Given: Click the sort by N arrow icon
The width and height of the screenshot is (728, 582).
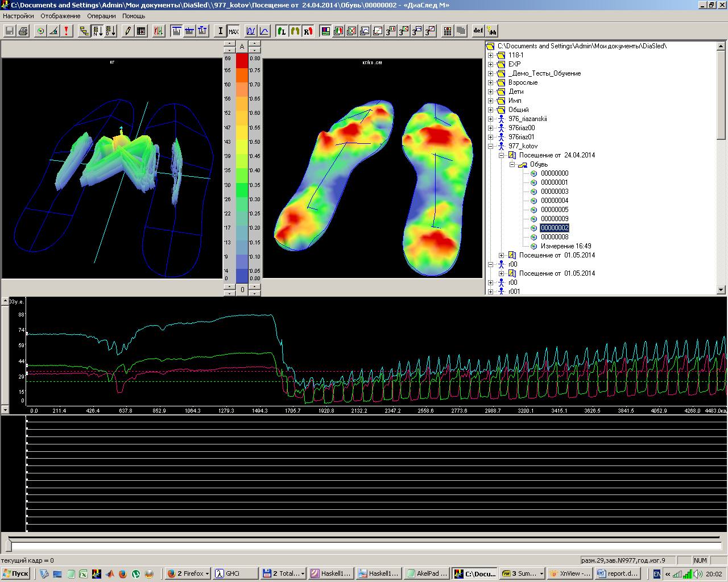Looking at the screenshot, I should (x=98, y=31).
